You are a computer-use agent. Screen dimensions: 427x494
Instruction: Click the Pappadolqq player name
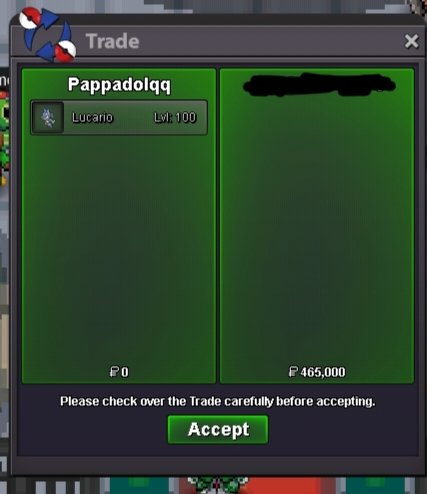119,85
